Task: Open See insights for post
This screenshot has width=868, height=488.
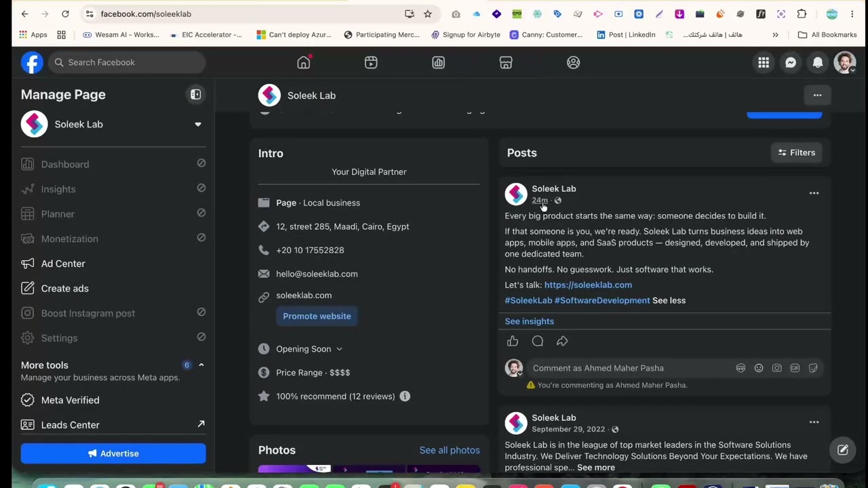Action: pos(529,321)
